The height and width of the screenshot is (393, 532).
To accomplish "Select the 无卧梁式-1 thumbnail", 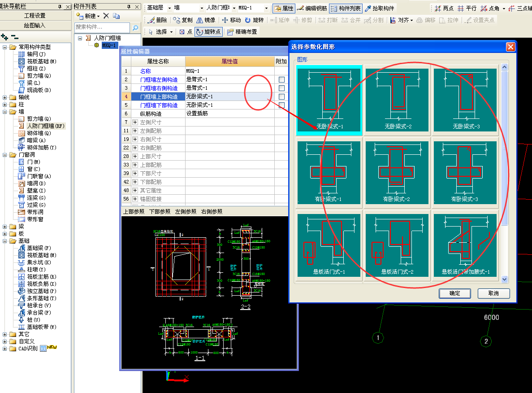I will pos(329,100).
